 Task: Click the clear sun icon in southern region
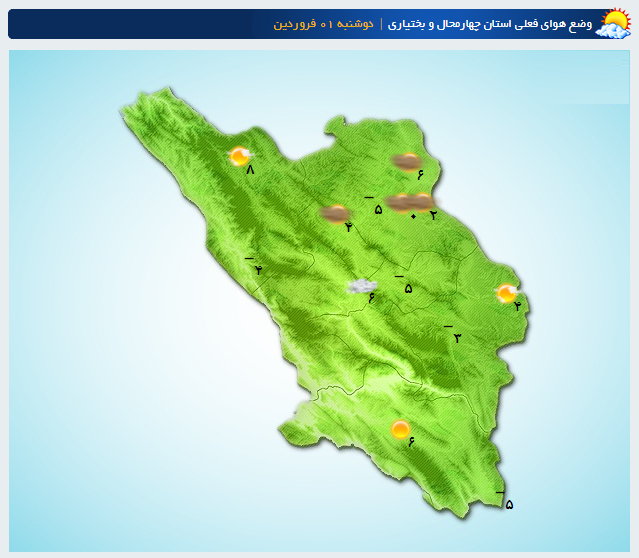tap(400, 430)
